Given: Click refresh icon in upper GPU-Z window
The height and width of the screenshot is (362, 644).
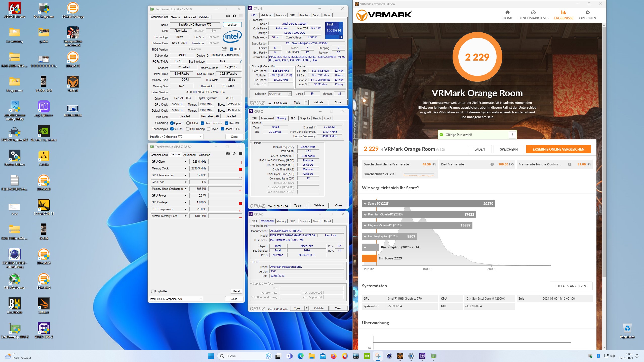Looking at the screenshot, I should (234, 16).
